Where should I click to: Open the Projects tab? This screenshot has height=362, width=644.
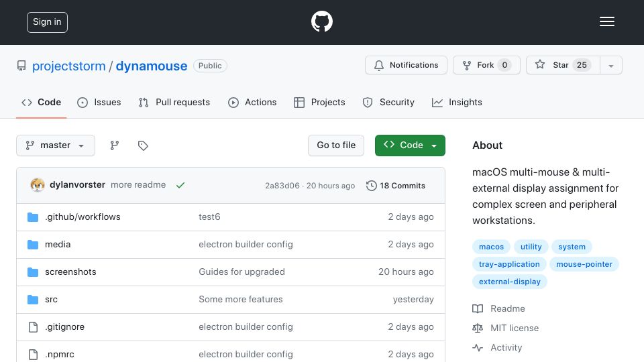click(319, 102)
